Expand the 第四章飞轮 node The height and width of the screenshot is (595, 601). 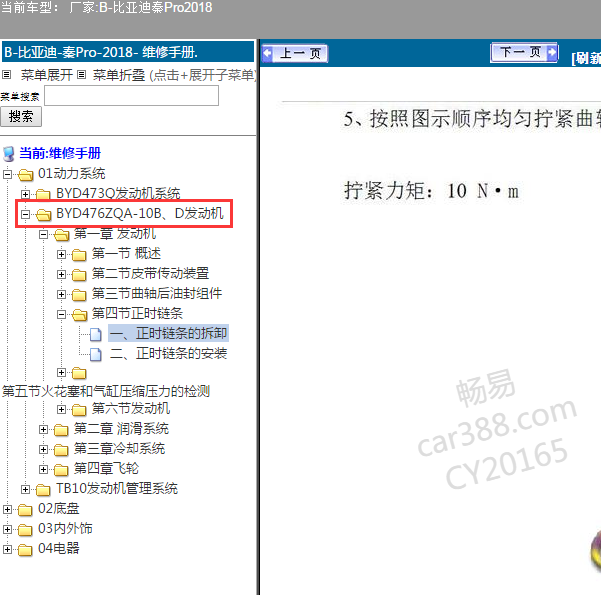(x=43, y=469)
